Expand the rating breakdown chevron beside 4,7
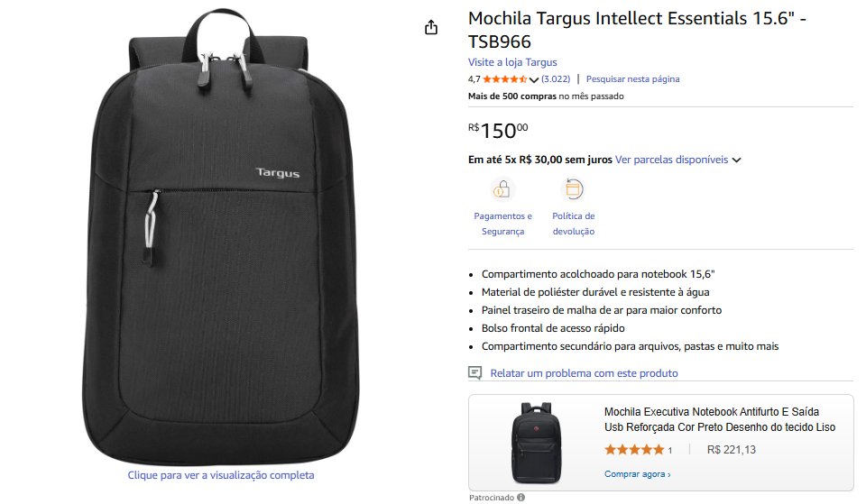The image size is (866, 504). [533, 79]
